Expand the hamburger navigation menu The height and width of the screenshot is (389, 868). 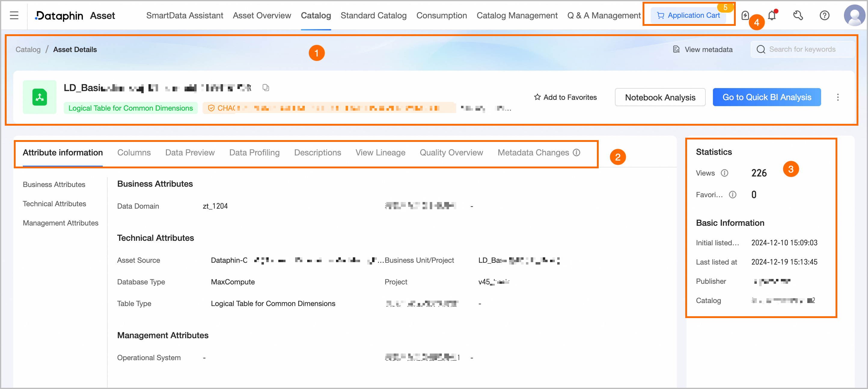pyautogui.click(x=14, y=15)
